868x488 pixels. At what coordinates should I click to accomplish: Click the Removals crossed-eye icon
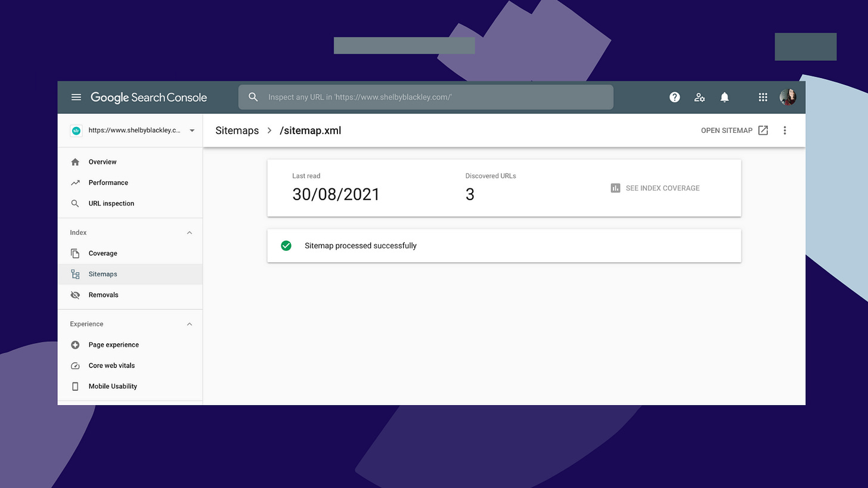(75, 295)
